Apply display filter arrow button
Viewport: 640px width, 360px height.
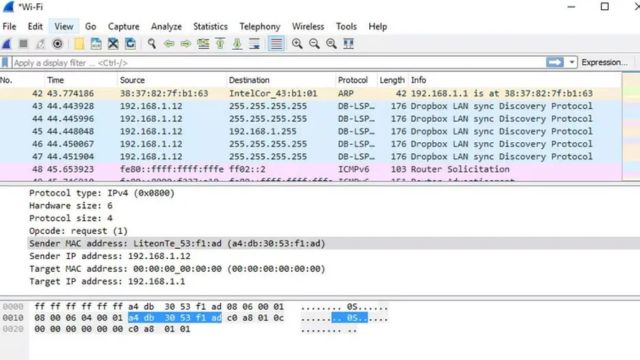pos(555,62)
